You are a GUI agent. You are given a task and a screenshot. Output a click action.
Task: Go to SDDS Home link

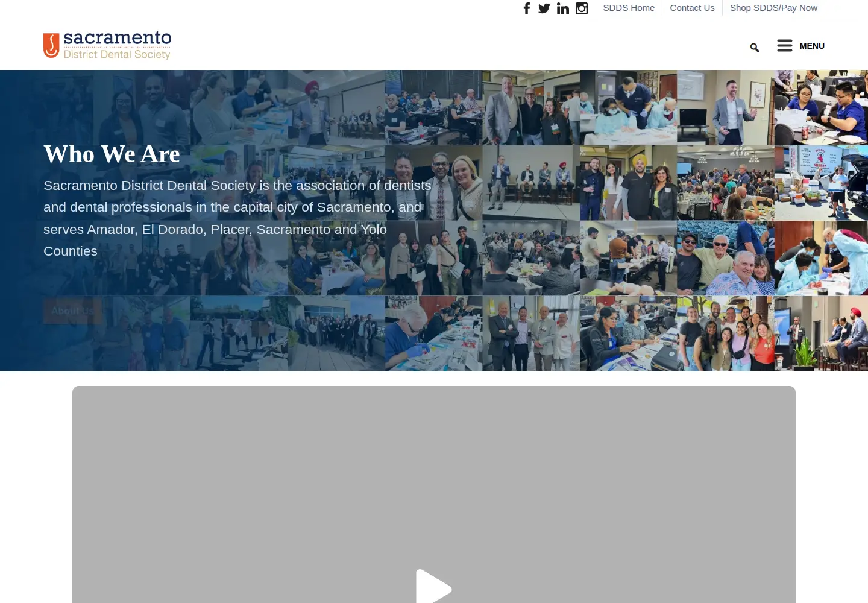click(x=629, y=8)
